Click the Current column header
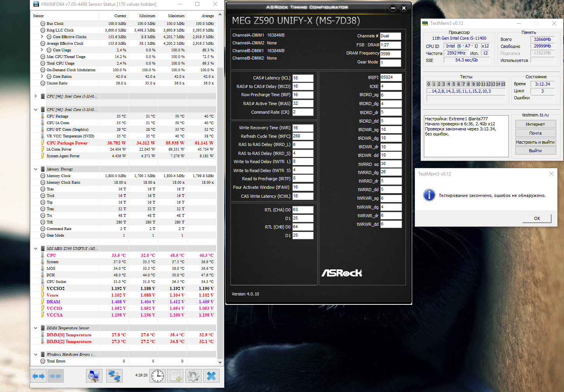Image resolution: width=564 pixels, height=392 pixels. 114,16
